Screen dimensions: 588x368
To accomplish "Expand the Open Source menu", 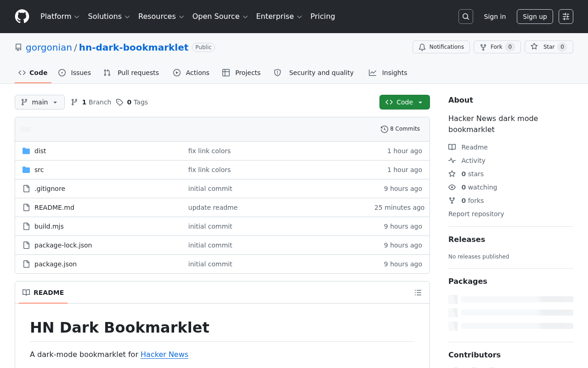I will (x=220, y=17).
